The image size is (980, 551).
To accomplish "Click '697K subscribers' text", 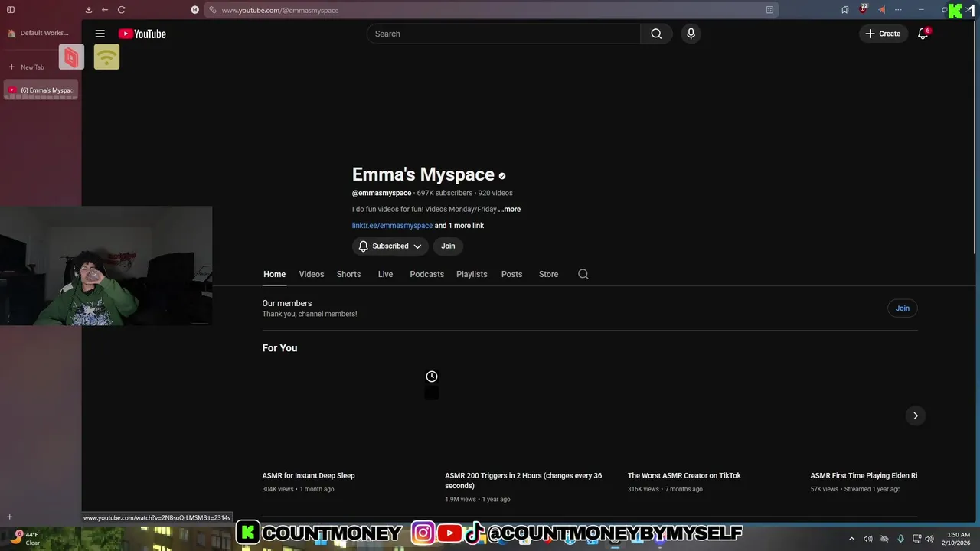I will tap(444, 193).
